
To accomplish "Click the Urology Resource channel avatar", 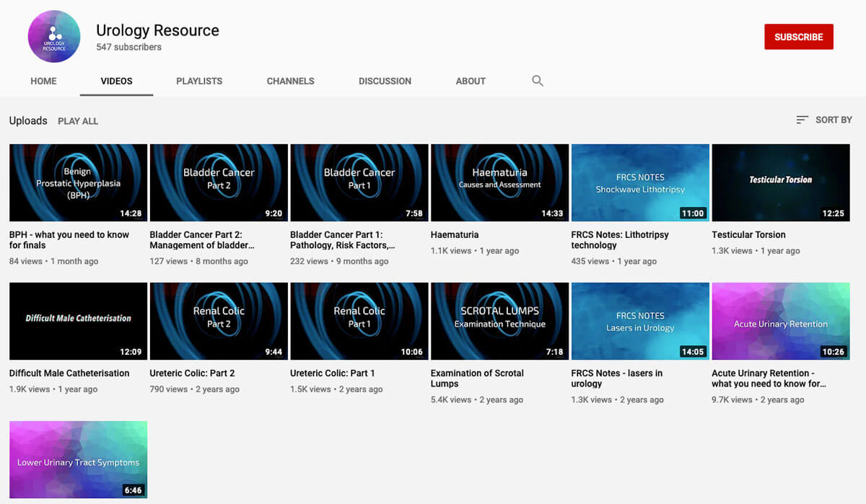I will [x=54, y=37].
